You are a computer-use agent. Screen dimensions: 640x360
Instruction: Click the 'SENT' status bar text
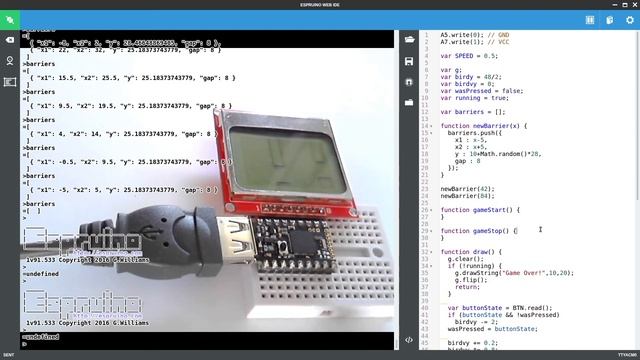point(9,355)
